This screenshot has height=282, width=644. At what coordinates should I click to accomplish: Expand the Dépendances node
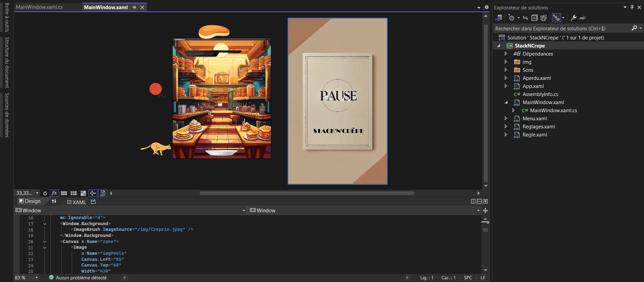click(506, 54)
